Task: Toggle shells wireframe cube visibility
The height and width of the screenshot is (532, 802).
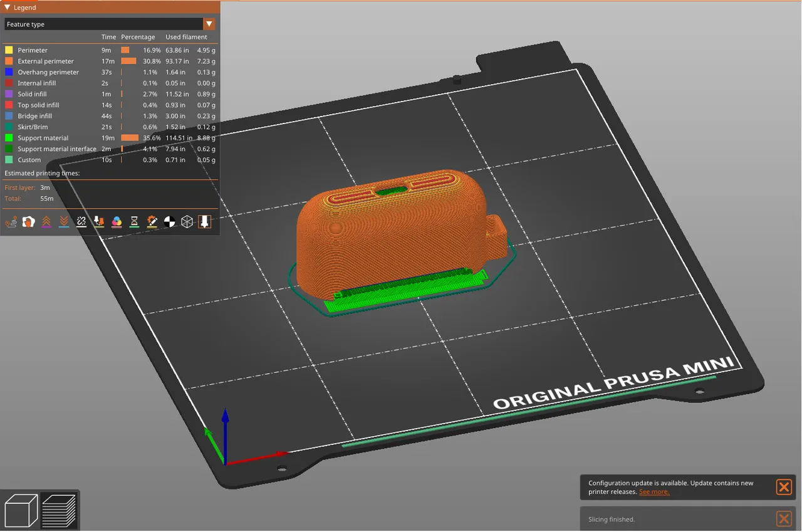Action: click(x=187, y=222)
